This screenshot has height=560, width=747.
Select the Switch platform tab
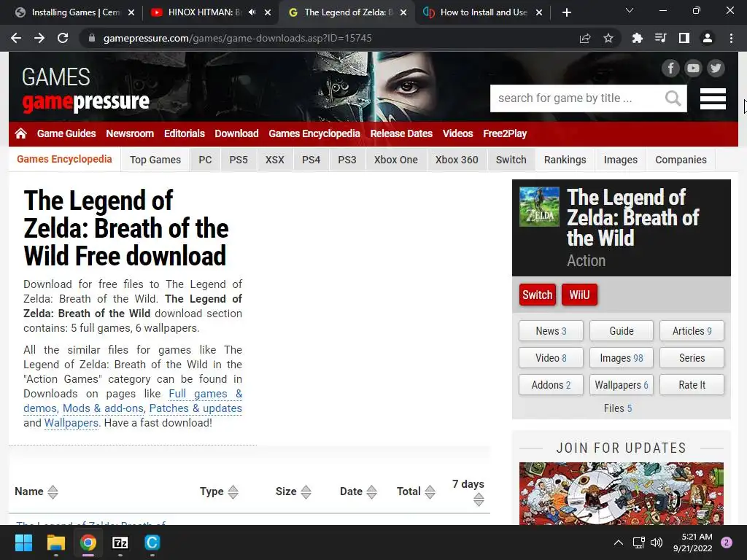(511, 160)
